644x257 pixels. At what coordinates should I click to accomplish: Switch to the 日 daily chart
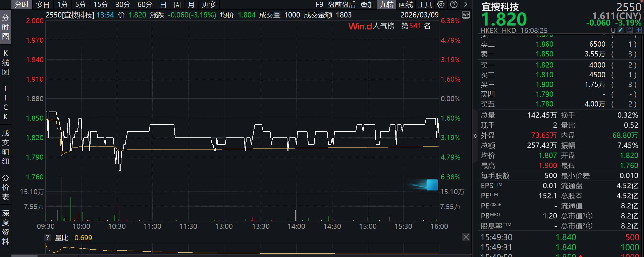click(x=163, y=4)
